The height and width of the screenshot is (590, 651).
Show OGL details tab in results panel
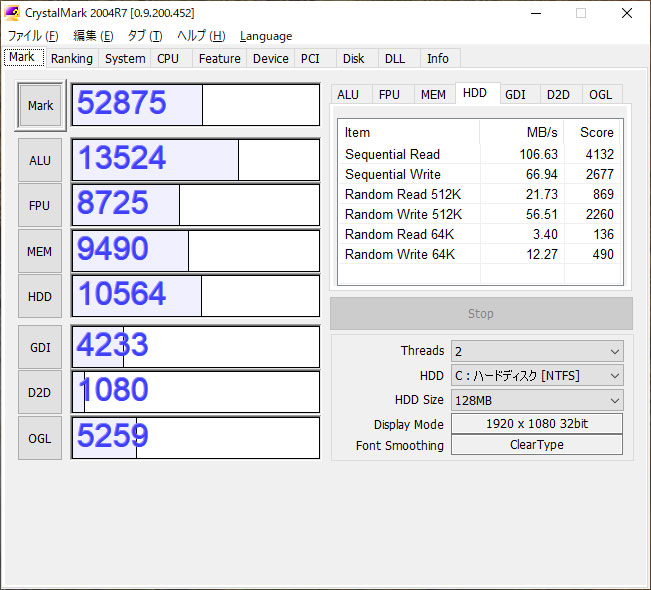click(601, 95)
